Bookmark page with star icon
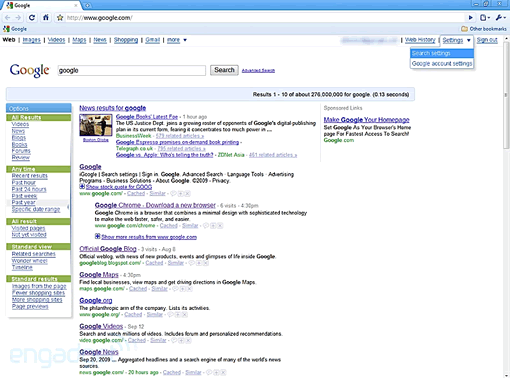The image size is (510, 378). [x=60, y=18]
